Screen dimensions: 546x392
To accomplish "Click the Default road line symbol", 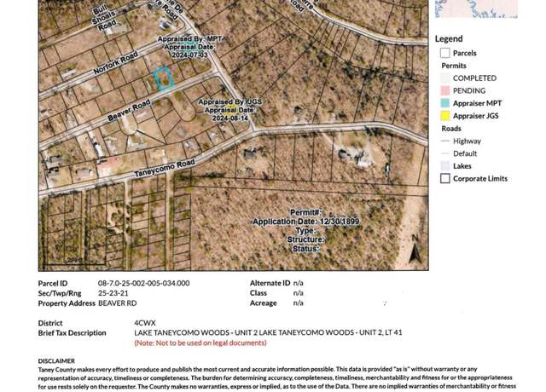I will click(445, 153).
